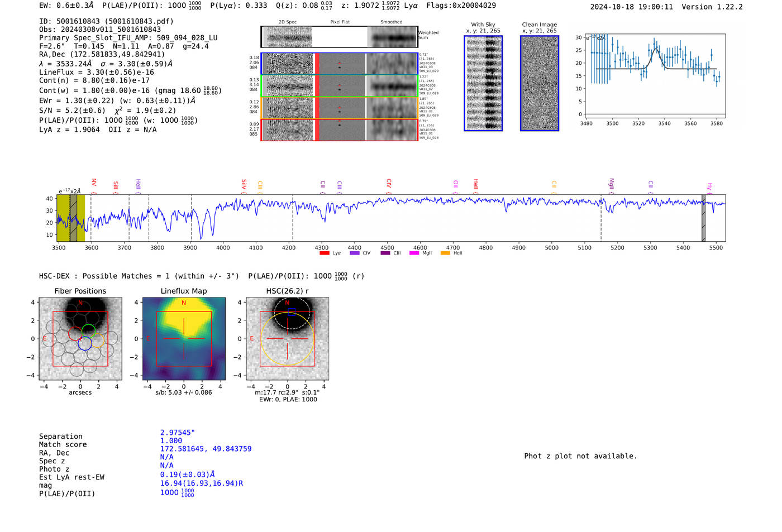Screen dimensions: 782x532
Task: Open the Clean Image cutout
Action: (x=540, y=83)
